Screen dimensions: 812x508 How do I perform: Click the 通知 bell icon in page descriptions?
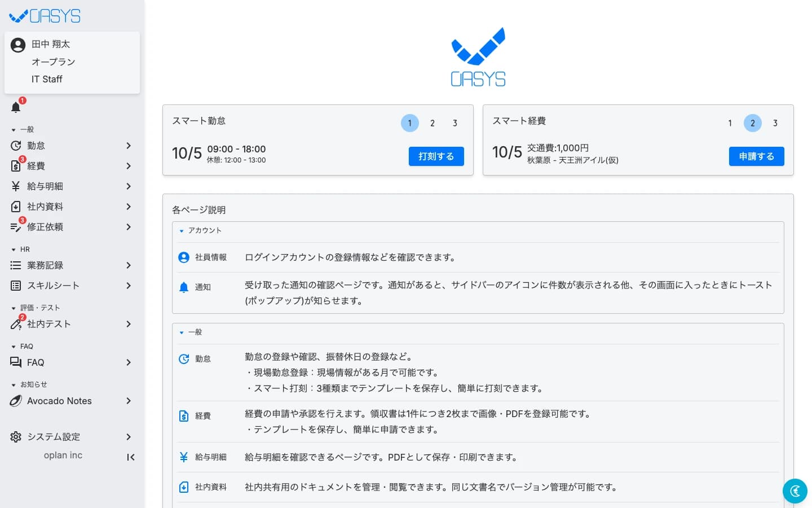[x=184, y=287]
